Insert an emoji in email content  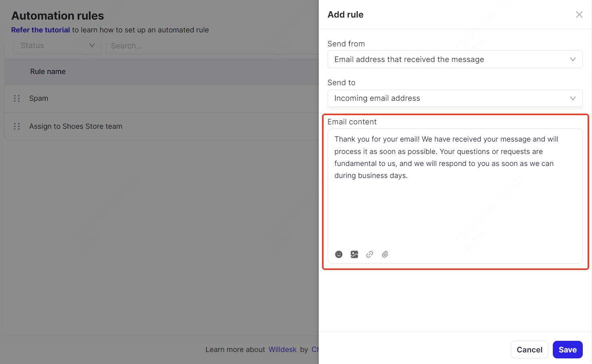(339, 254)
